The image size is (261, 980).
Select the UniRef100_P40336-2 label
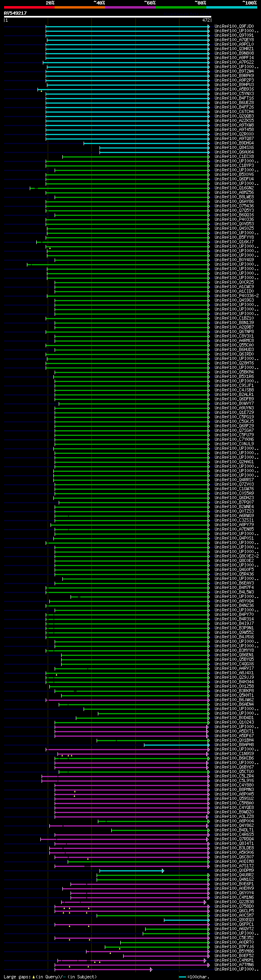coord(237,296)
